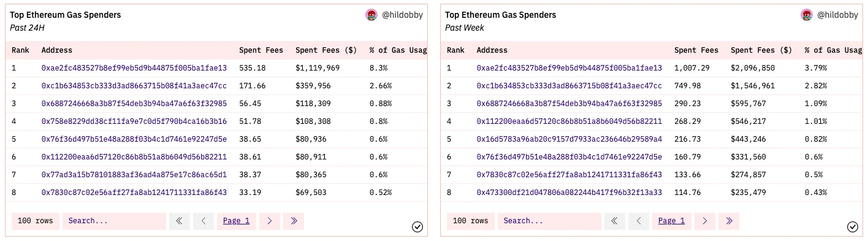The height and width of the screenshot is (241, 868).
Task: Focus the Search field in Past 24H table
Action: 114,221
